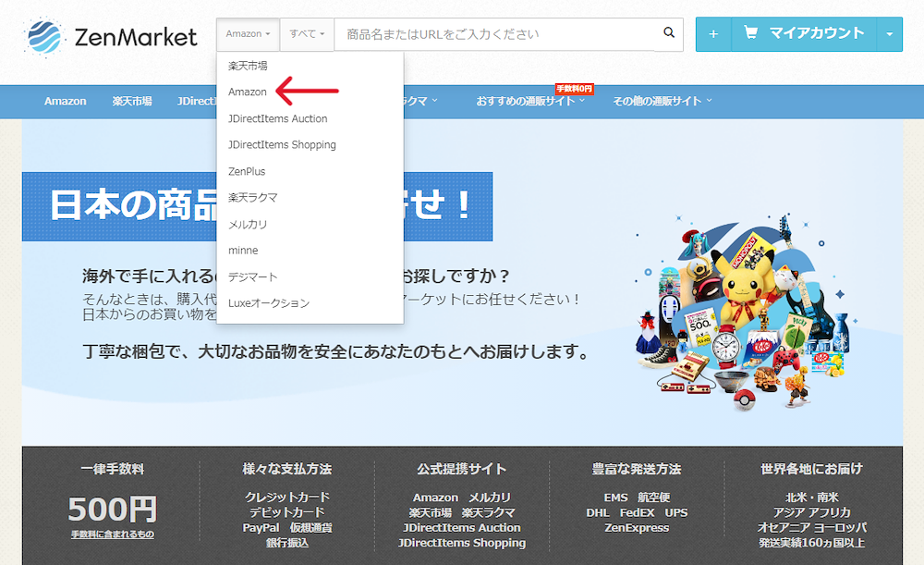Click Amazon in the blue navigation bar

65,102
